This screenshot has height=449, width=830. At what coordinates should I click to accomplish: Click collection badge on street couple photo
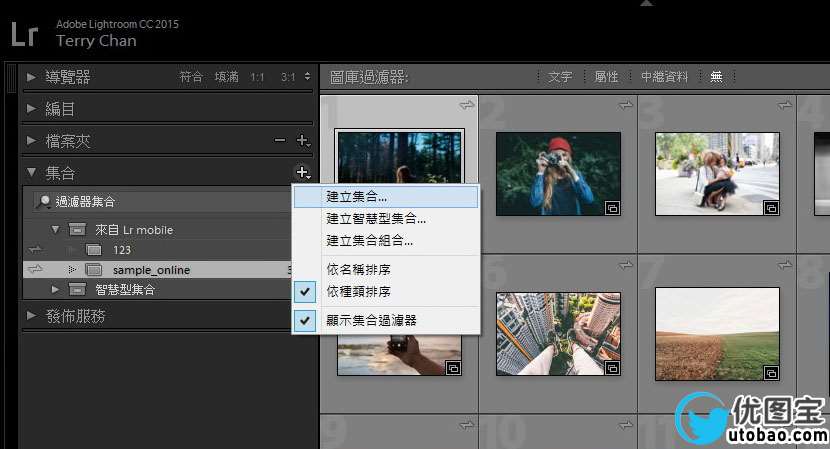click(771, 208)
